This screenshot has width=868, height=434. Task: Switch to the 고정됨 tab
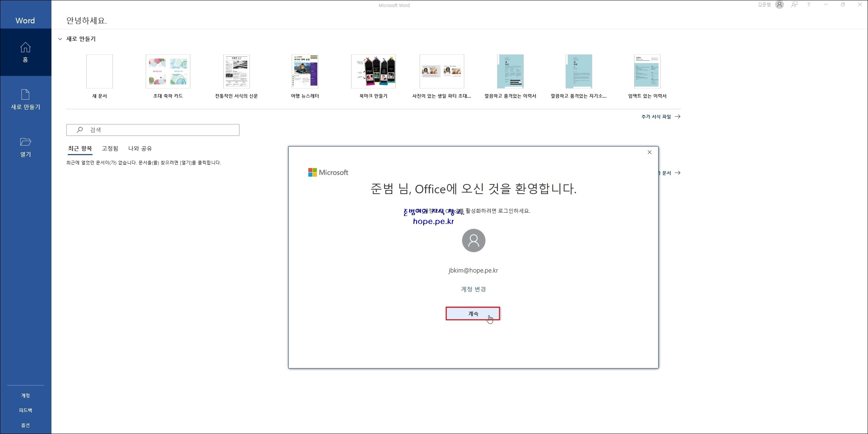point(110,148)
